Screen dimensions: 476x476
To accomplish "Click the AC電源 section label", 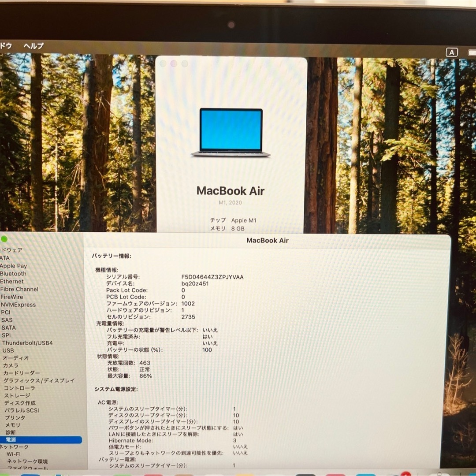I will click(108, 402).
